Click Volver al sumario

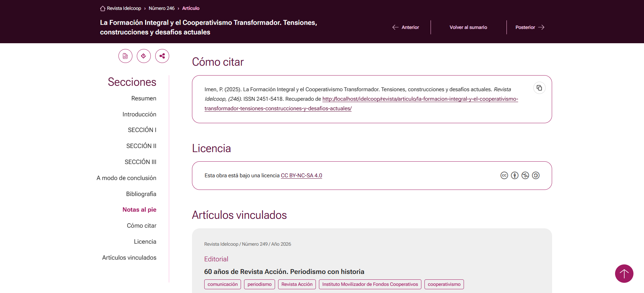(468, 27)
